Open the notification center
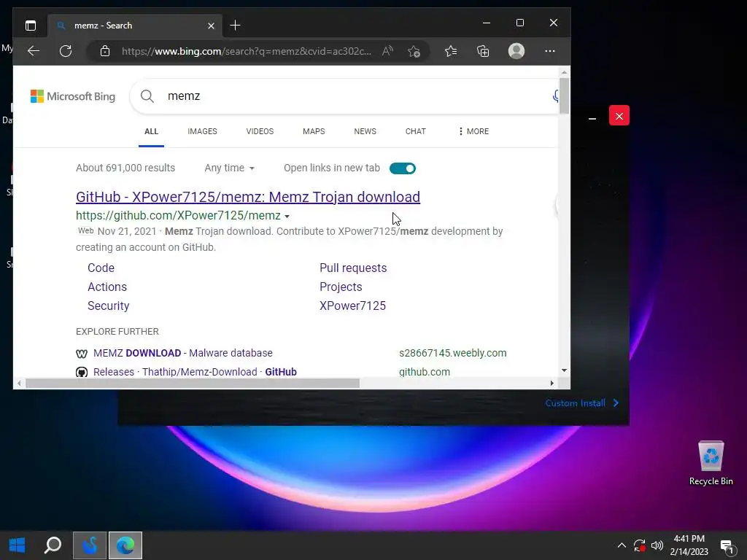The image size is (747, 560). pyautogui.click(x=727, y=547)
